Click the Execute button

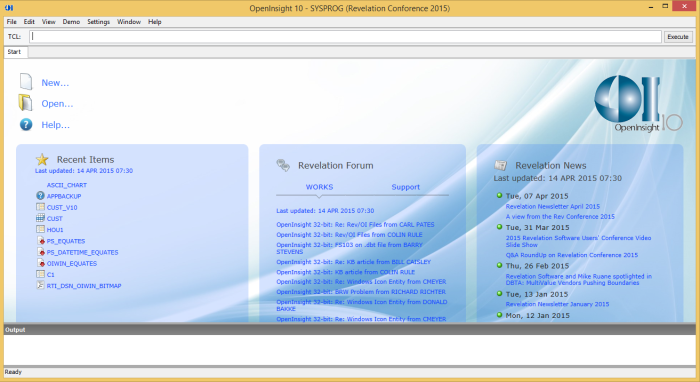pos(678,37)
